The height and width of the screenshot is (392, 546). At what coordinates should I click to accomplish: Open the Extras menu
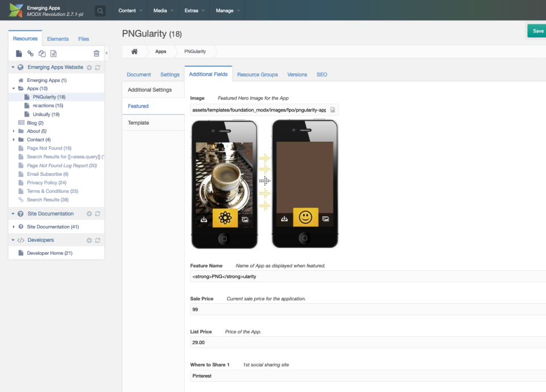193,10
